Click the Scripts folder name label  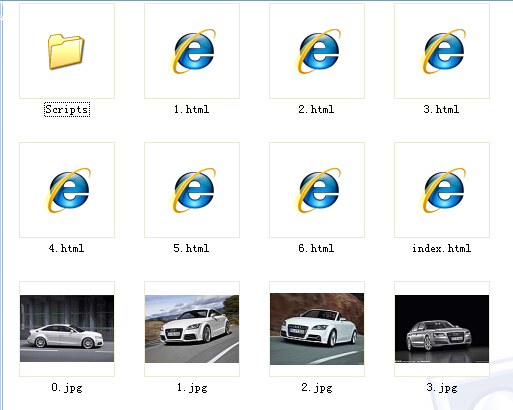point(67,109)
